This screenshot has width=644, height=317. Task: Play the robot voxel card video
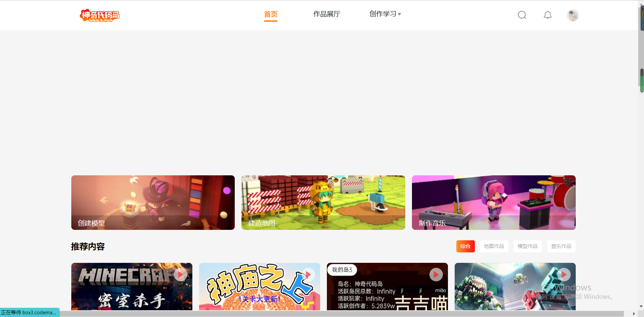tap(564, 275)
